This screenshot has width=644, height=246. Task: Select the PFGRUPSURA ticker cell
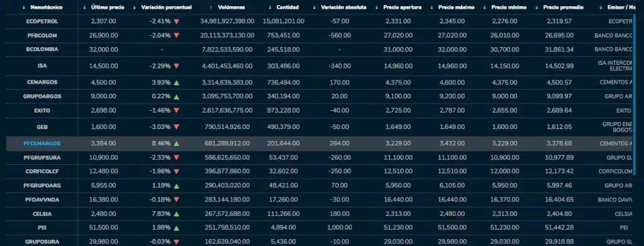coord(42,158)
